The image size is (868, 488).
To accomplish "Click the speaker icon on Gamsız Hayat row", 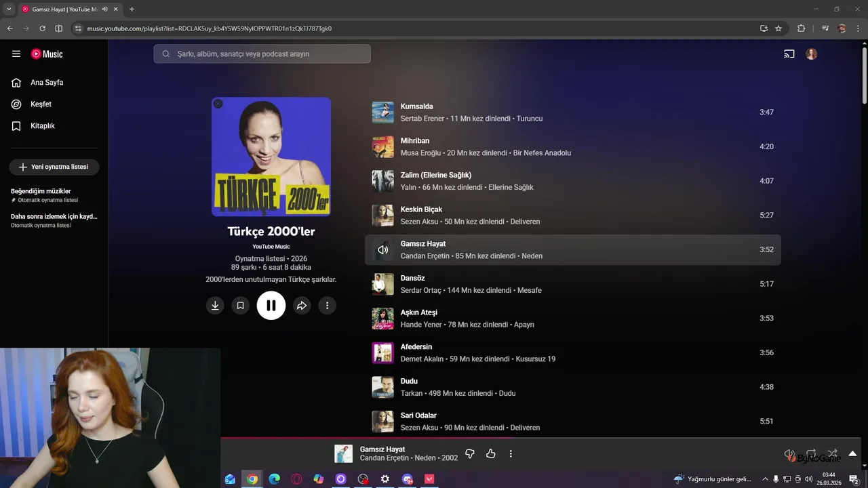I will [x=382, y=249].
